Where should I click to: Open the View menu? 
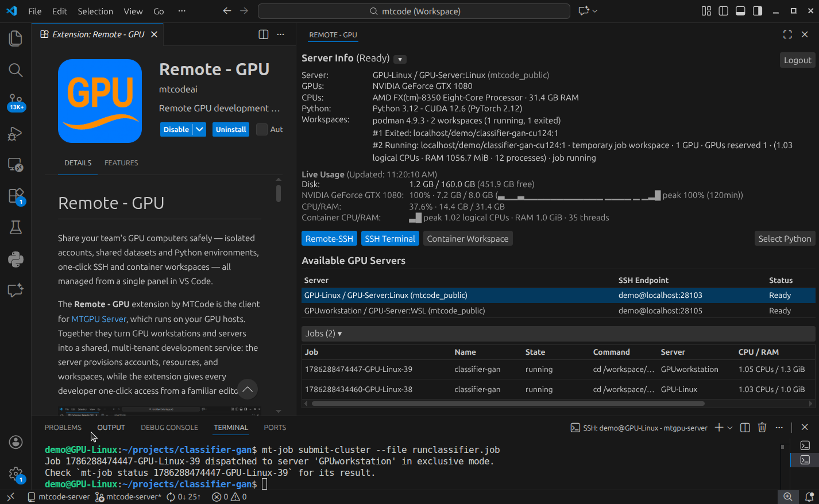[133, 11]
